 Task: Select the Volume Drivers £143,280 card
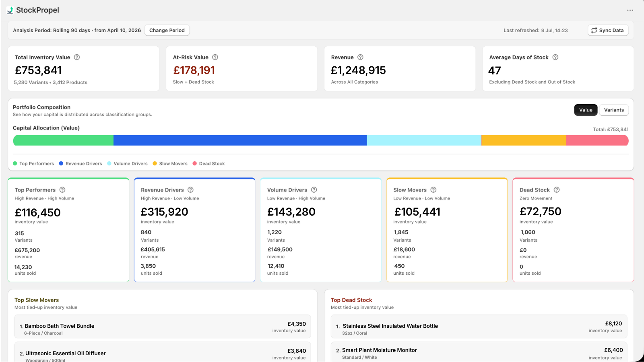pos(321,230)
